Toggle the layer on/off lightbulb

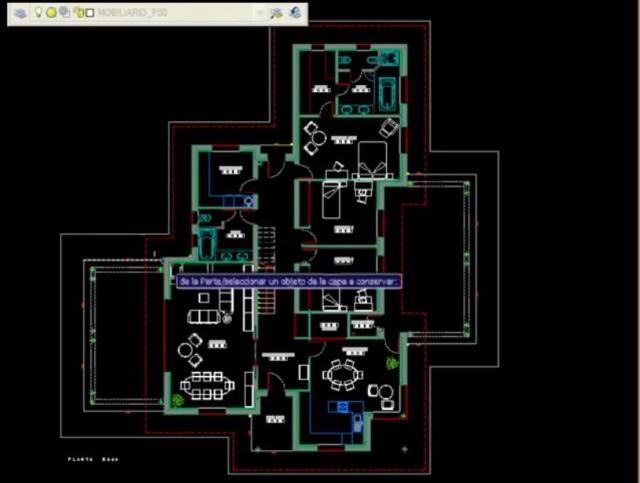pyautogui.click(x=38, y=13)
